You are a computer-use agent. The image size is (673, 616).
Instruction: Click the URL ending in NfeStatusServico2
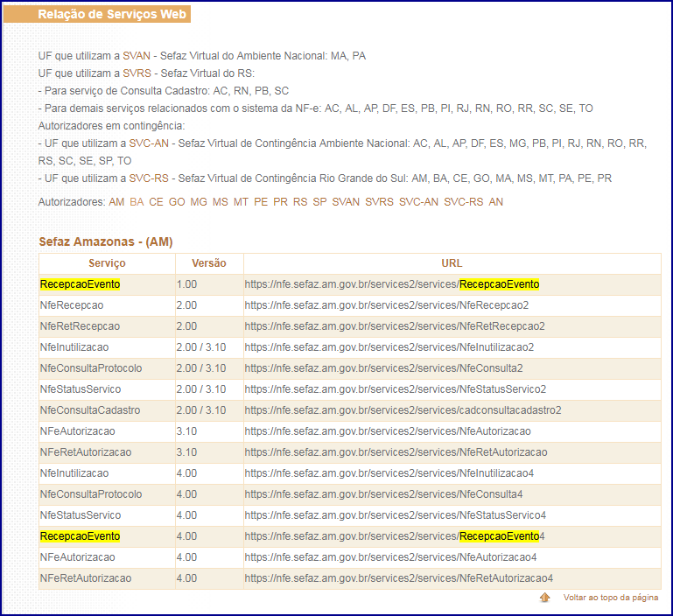pyautogui.click(x=396, y=389)
